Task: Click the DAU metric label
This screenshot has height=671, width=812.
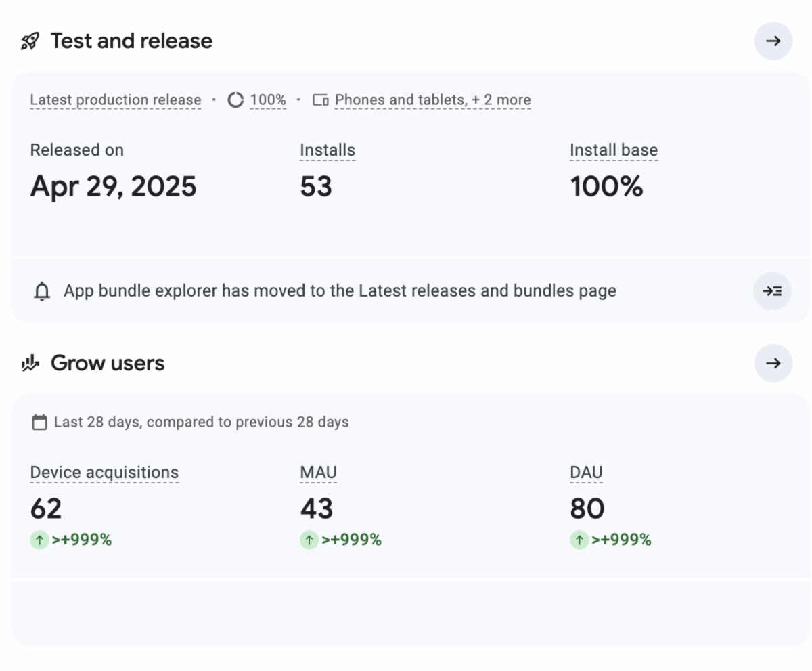Action: (586, 473)
